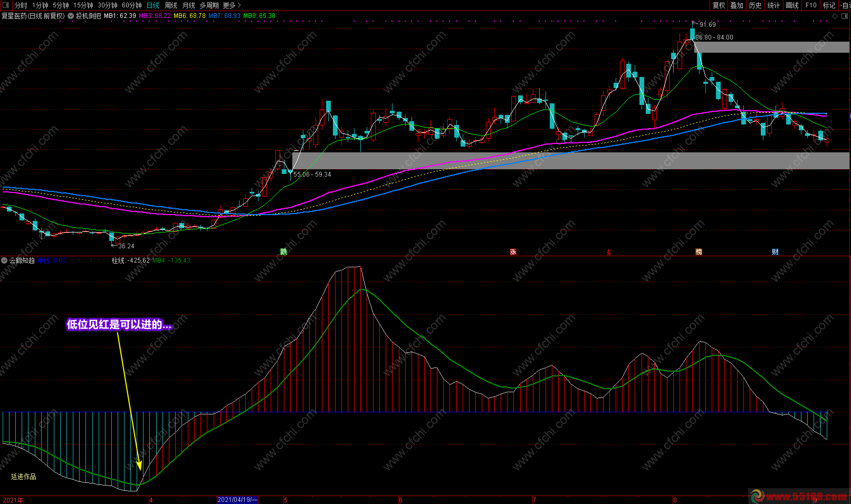Image resolution: width=851 pixels, height=504 pixels.
Task: Click the 36.24 low price label
Action: (x=126, y=246)
